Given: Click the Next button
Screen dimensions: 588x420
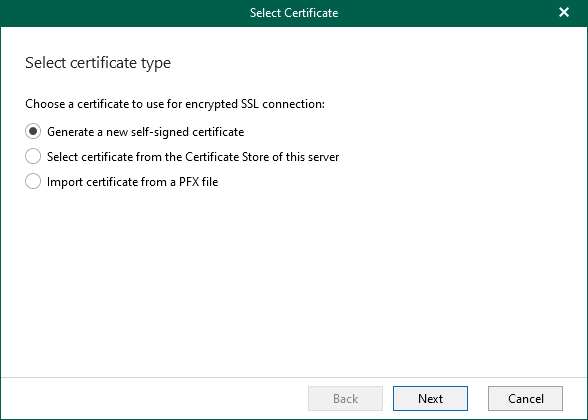Looking at the screenshot, I should [430, 398].
